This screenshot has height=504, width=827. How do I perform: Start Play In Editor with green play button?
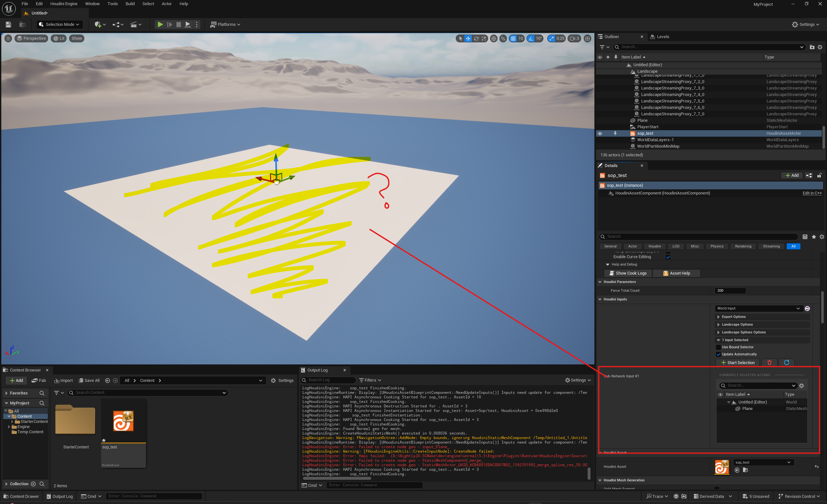point(160,25)
